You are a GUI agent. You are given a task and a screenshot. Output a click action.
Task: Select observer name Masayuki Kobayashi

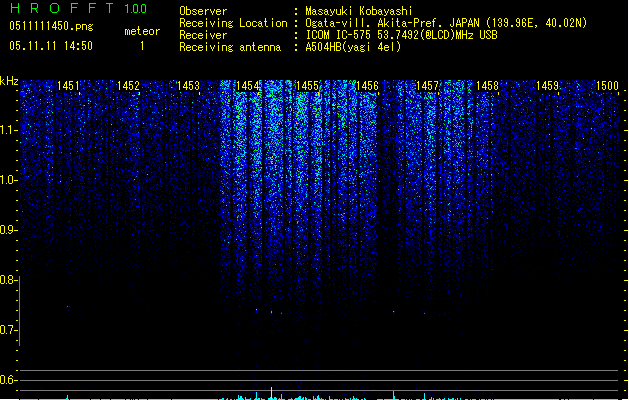point(359,11)
